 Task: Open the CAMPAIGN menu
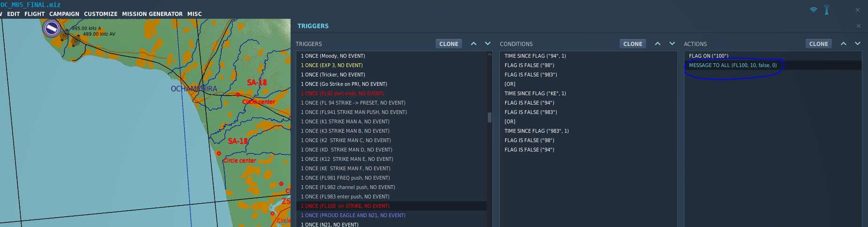coord(64,14)
